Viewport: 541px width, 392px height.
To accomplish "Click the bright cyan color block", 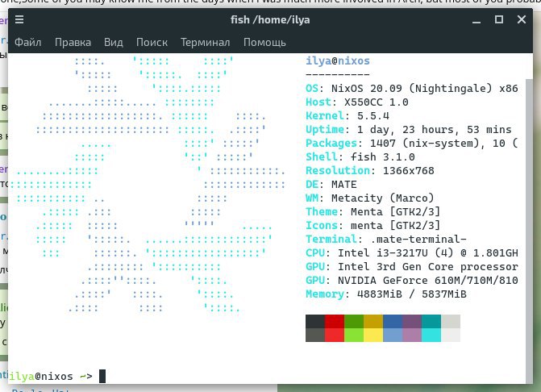I will [431, 335].
